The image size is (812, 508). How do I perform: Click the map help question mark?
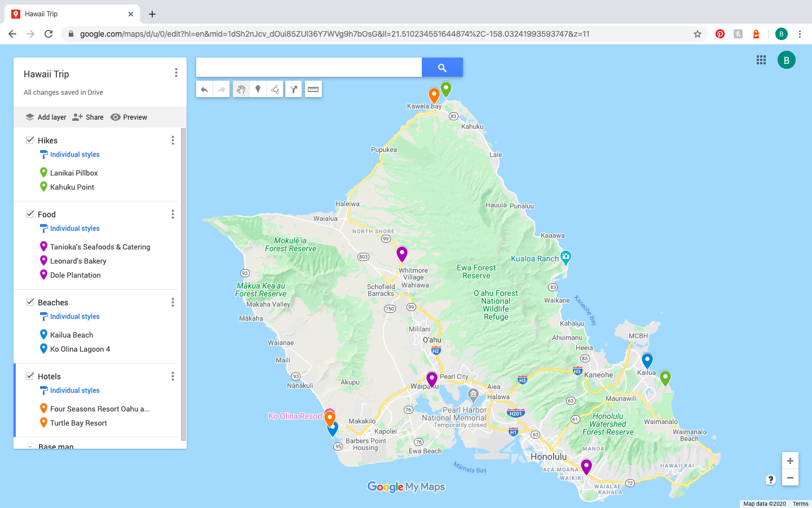click(771, 480)
